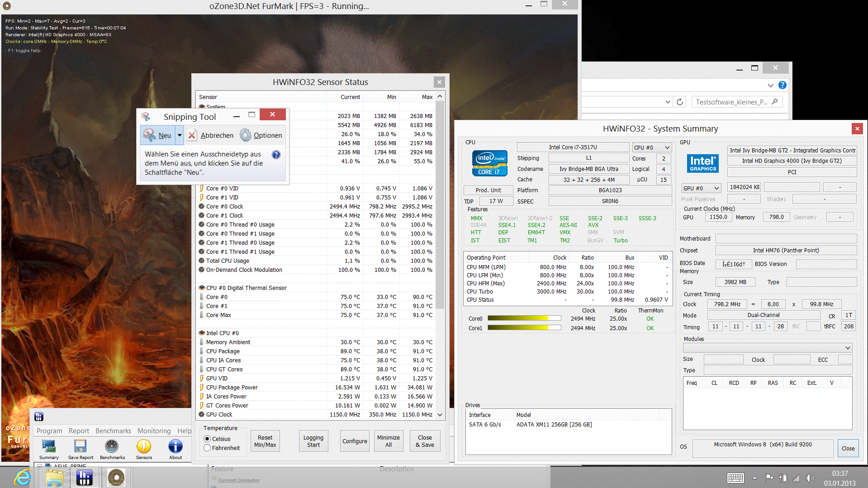Click Close & Save button

click(425, 441)
